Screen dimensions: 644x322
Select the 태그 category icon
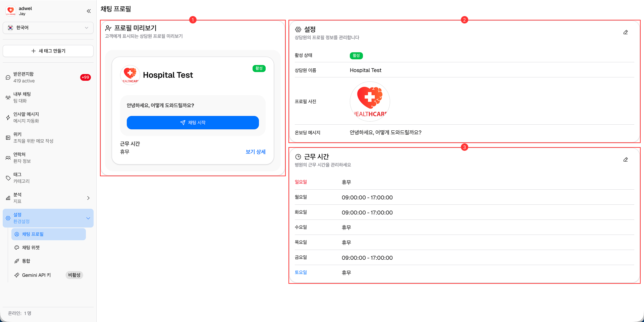tap(8, 178)
